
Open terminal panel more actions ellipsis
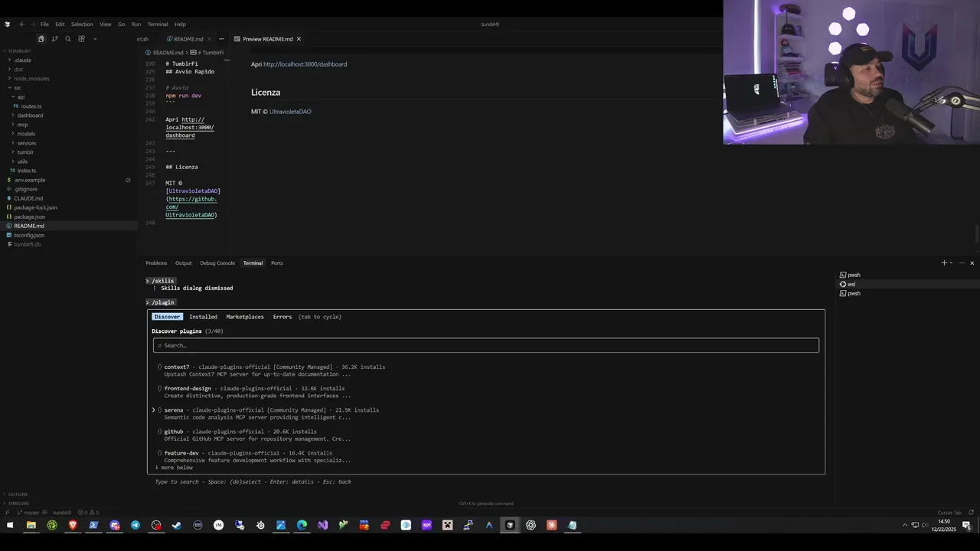point(962,263)
